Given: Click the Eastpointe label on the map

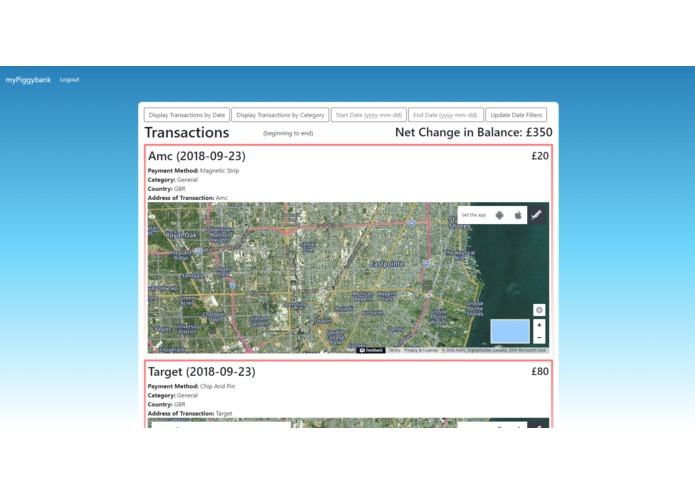Looking at the screenshot, I should [387, 264].
